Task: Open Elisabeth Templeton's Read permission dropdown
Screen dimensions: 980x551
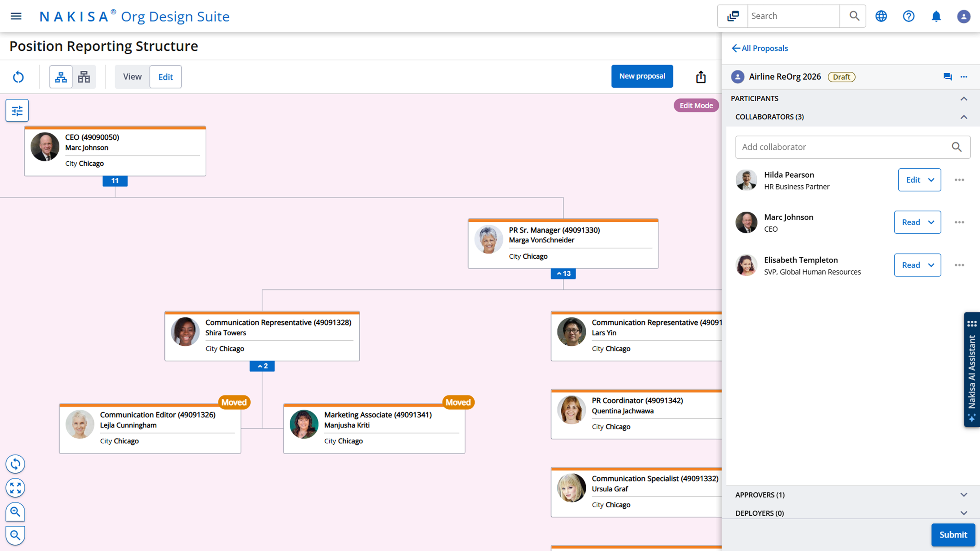Action: point(917,265)
